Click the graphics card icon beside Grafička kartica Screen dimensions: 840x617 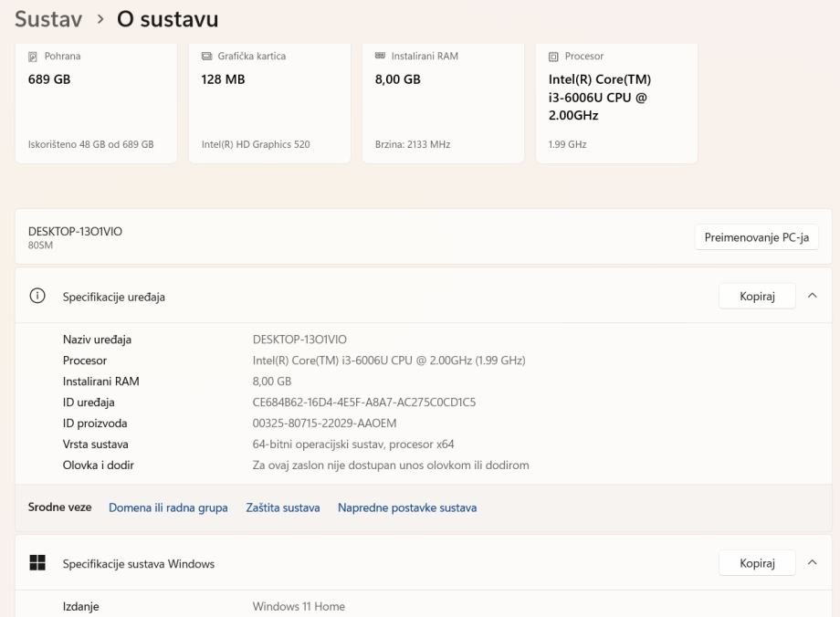pos(207,57)
